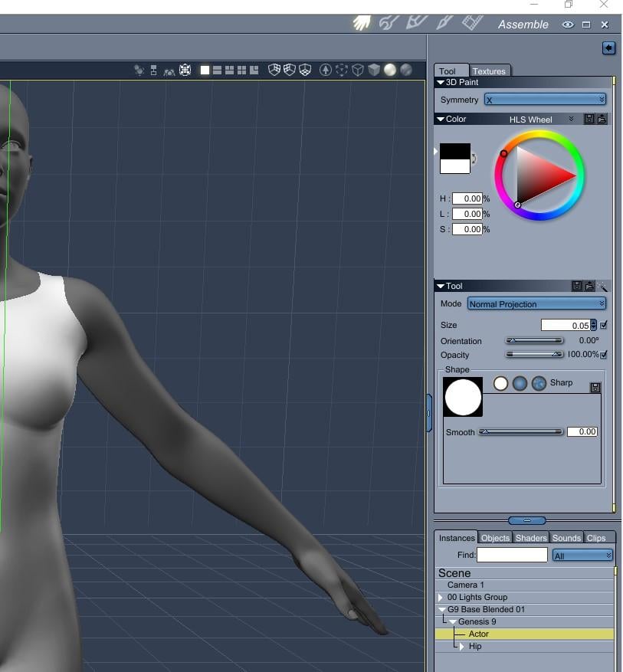The image size is (623, 672).
Task: Click the white background color swatch
Action: pos(455,166)
